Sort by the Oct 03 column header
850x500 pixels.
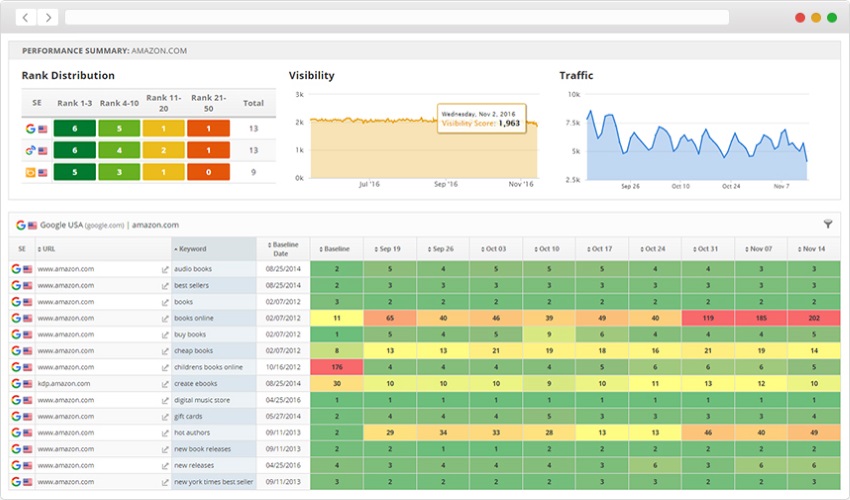point(494,249)
